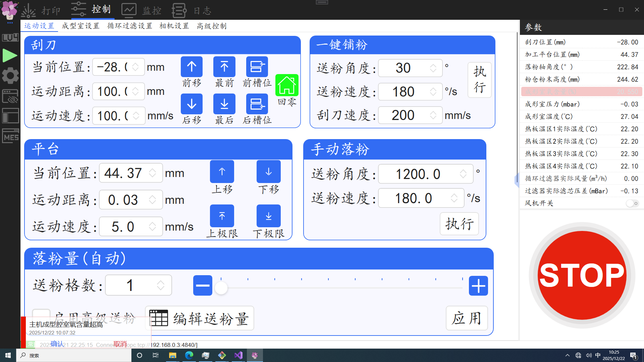Click the 回零 home icon in 刮刀 panel
The height and width of the screenshot is (362, 644).
286,85
